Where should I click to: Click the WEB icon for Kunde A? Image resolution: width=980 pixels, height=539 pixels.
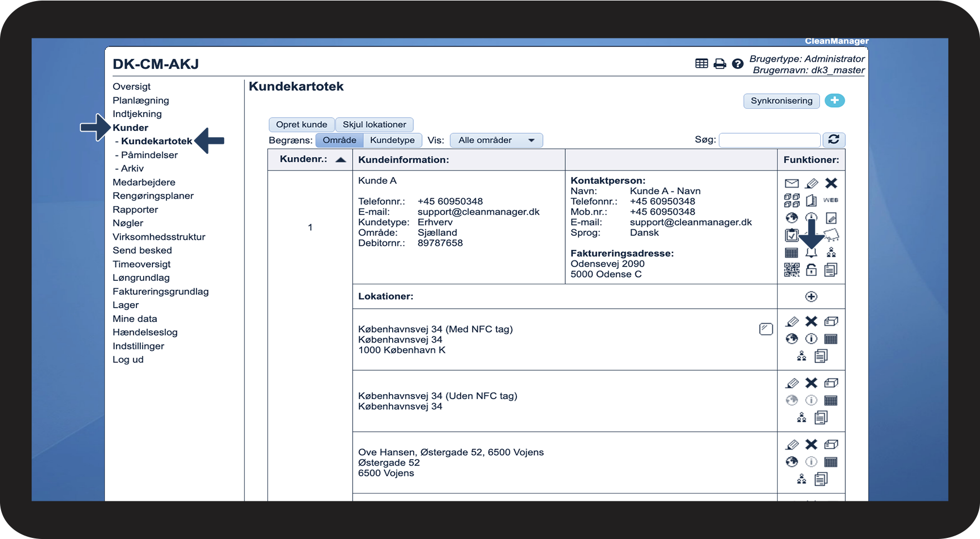pos(830,200)
